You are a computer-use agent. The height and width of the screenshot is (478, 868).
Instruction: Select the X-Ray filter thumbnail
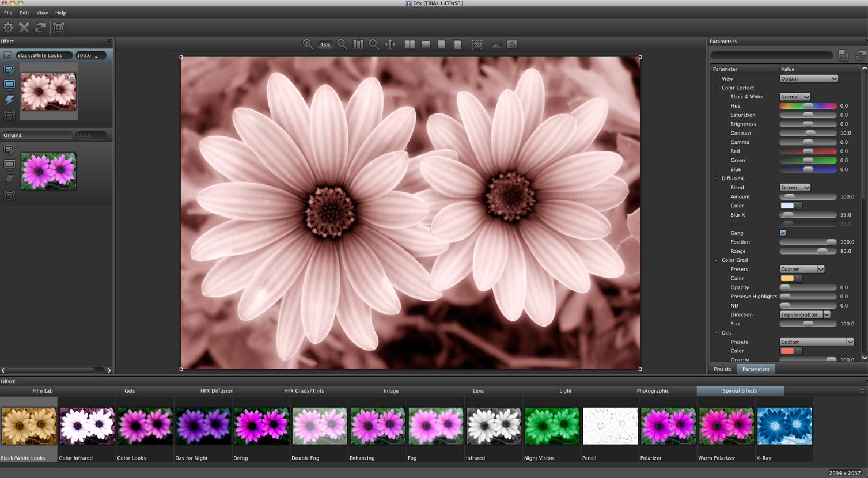784,426
